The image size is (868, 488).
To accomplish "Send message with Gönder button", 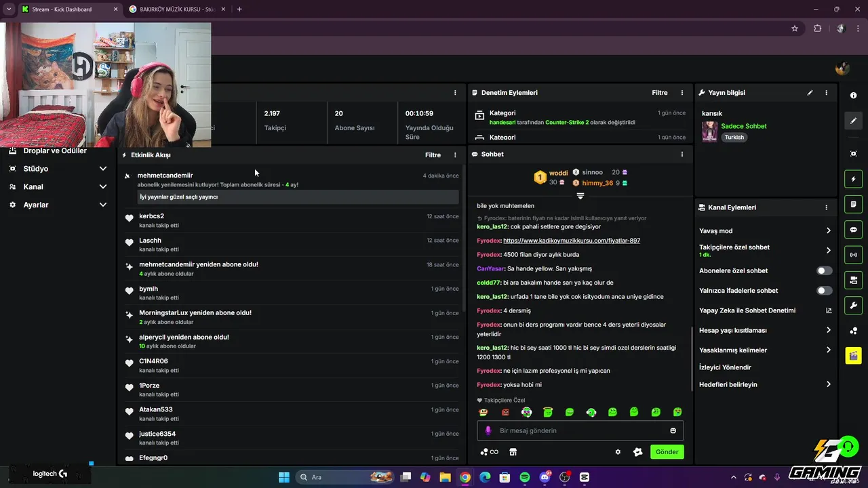I will click(x=667, y=452).
